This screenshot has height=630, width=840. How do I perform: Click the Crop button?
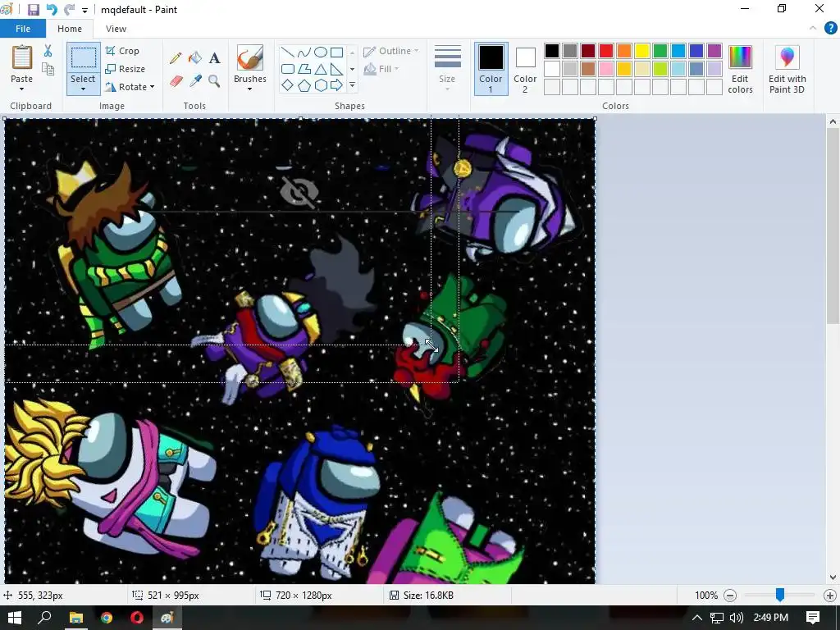(x=122, y=50)
